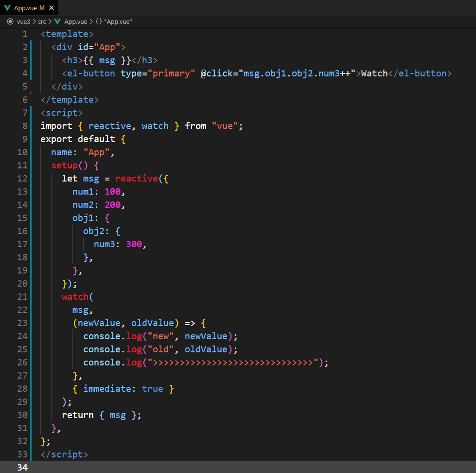Click the type="primary" attribute on line 4
This screenshot has height=473, width=476.
[158, 73]
